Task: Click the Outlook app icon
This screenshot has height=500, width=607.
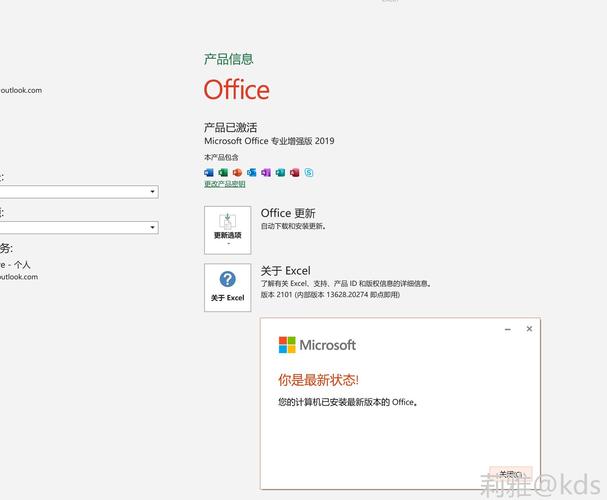Action: (x=252, y=173)
